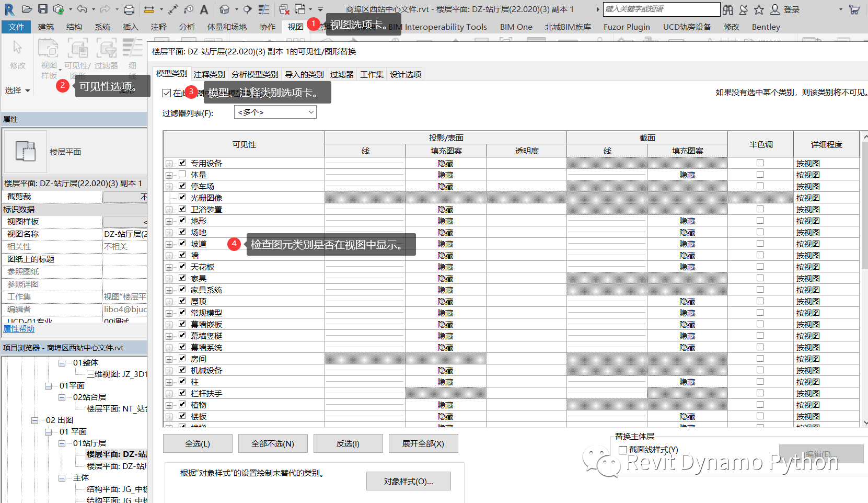Click the satellite Communication Center icon

pyautogui.click(x=744, y=9)
